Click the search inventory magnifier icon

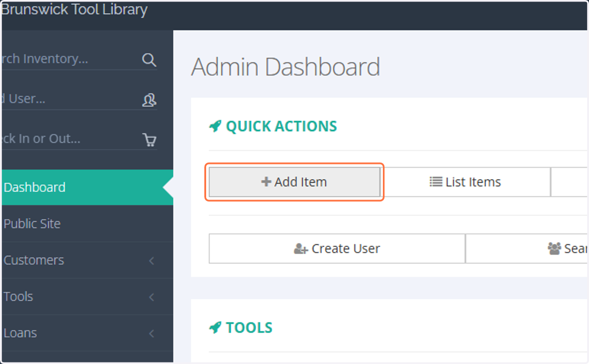(149, 59)
